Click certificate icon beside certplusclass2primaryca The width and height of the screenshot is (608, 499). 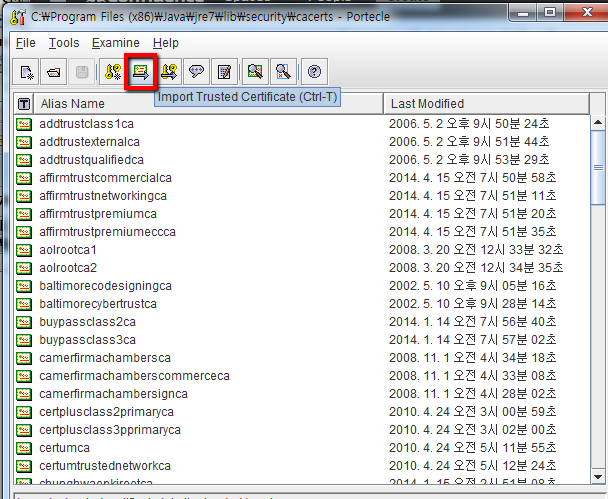[x=24, y=412]
